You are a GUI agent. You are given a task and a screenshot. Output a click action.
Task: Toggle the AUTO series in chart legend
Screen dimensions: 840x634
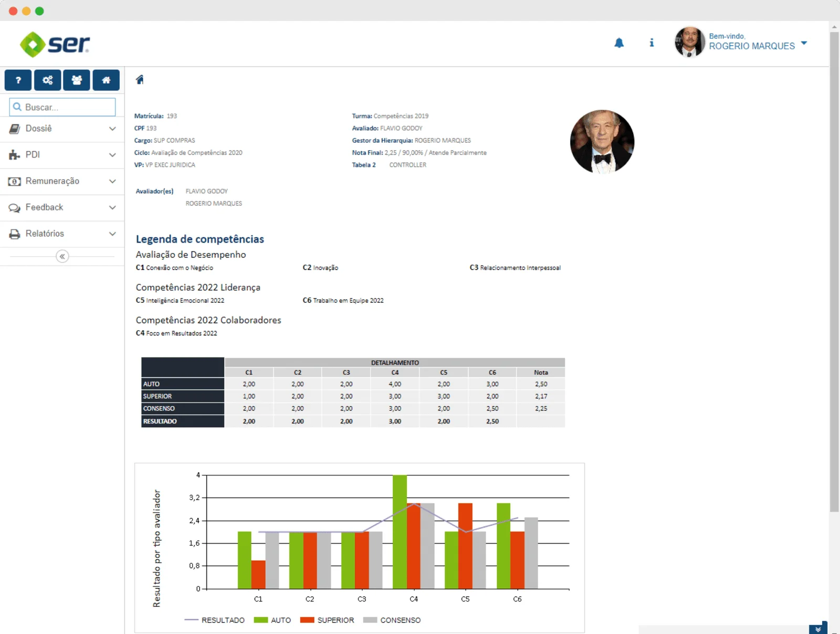click(273, 620)
